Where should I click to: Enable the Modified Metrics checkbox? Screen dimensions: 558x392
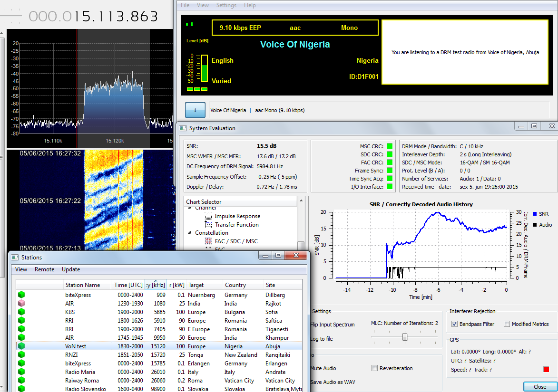(x=507, y=324)
